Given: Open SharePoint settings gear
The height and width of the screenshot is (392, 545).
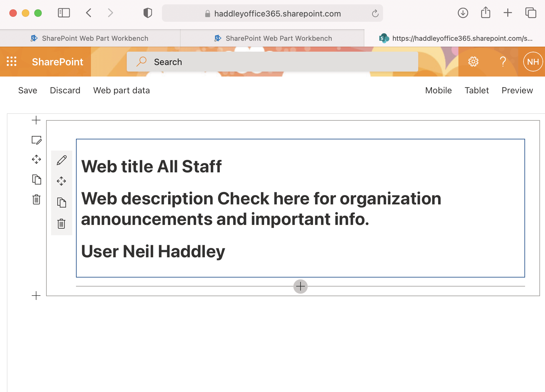Looking at the screenshot, I should [473, 62].
